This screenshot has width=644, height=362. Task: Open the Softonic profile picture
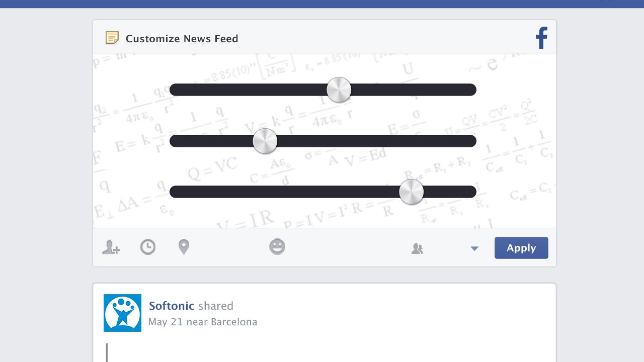(x=122, y=313)
